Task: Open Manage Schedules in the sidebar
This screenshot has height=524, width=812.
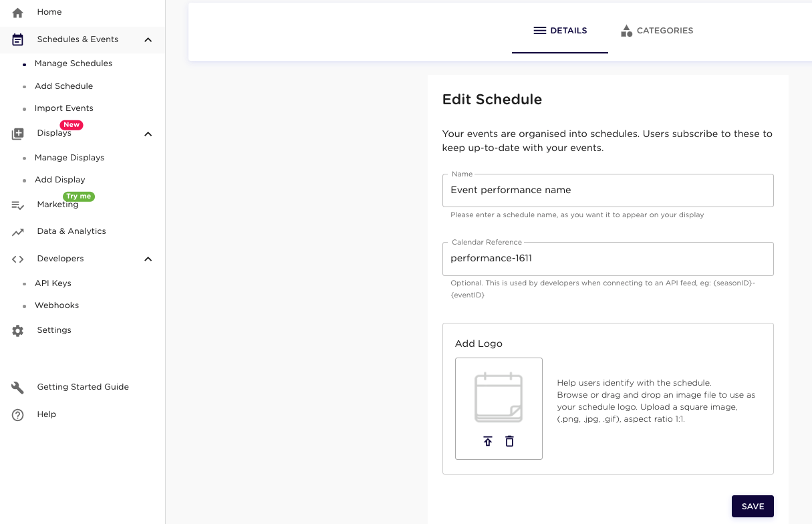Action: click(x=74, y=63)
